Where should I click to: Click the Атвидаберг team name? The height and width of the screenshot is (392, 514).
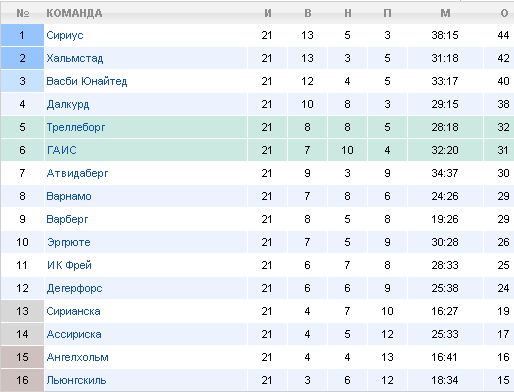click(x=77, y=173)
